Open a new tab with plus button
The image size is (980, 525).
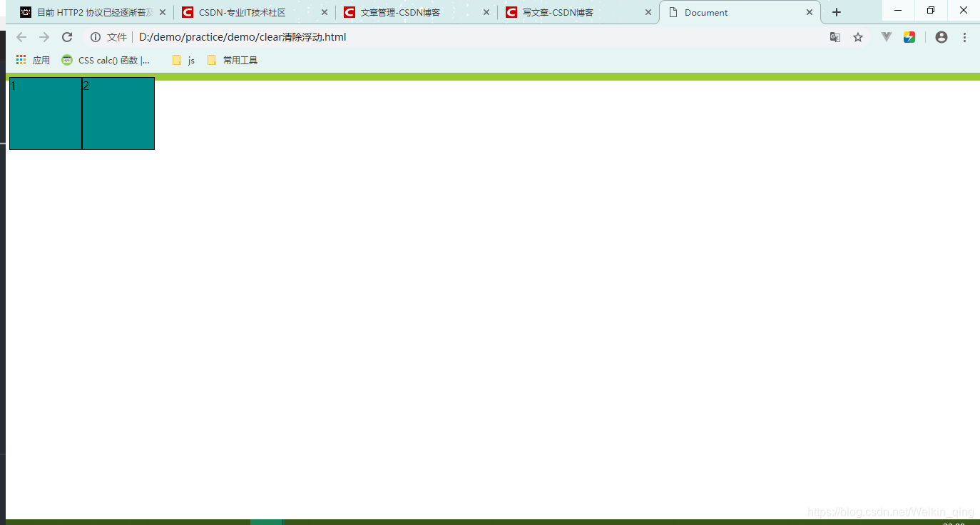[x=837, y=12]
